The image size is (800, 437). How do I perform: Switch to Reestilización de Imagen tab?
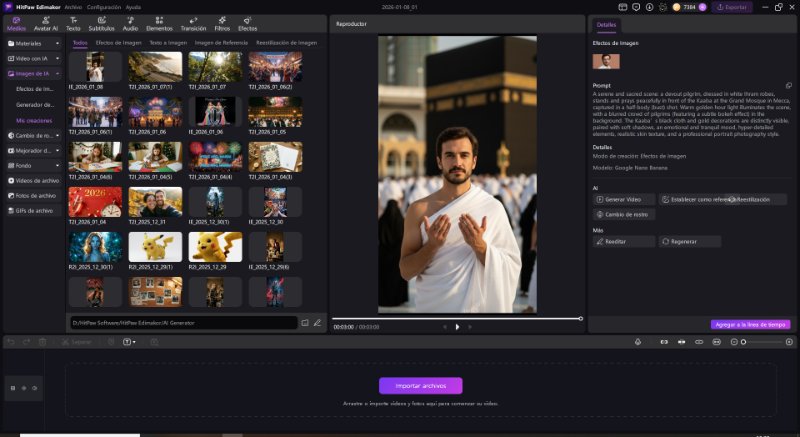286,43
